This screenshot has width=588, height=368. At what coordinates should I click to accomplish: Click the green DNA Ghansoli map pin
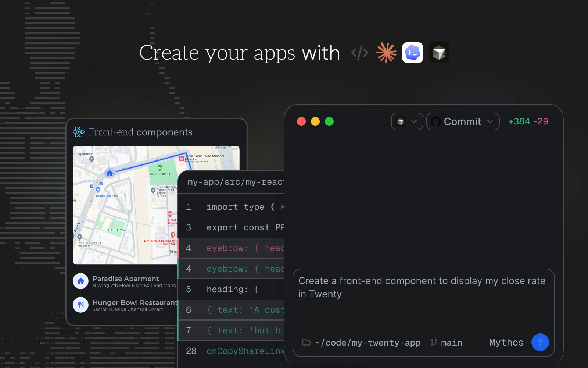pos(160,168)
